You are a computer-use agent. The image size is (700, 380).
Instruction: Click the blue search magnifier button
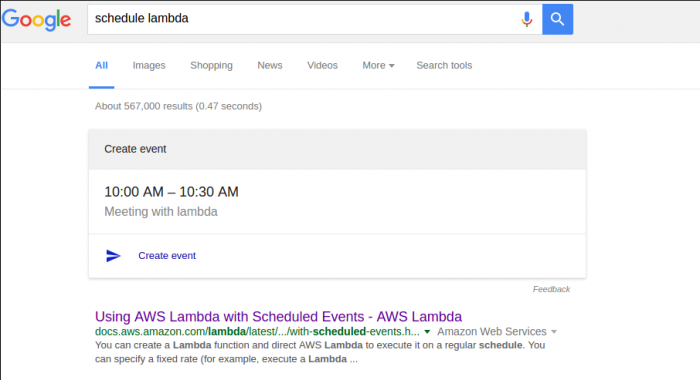coord(557,19)
